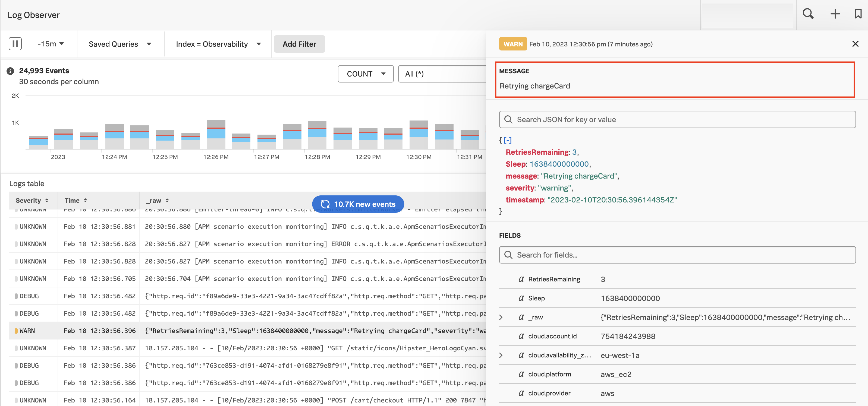The width and height of the screenshot is (868, 406).
Task: Click the search magnifier icon in top bar
Action: (808, 14)
